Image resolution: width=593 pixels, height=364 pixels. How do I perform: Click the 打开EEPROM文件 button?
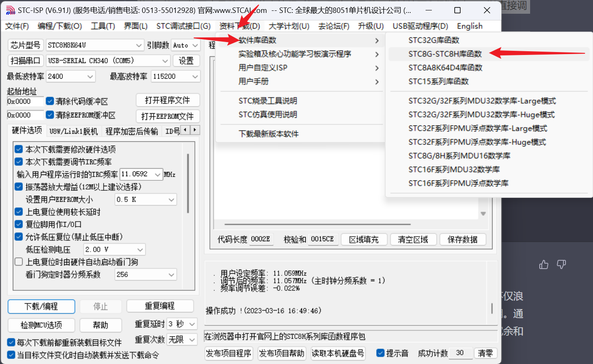click(x=167, y=116)
